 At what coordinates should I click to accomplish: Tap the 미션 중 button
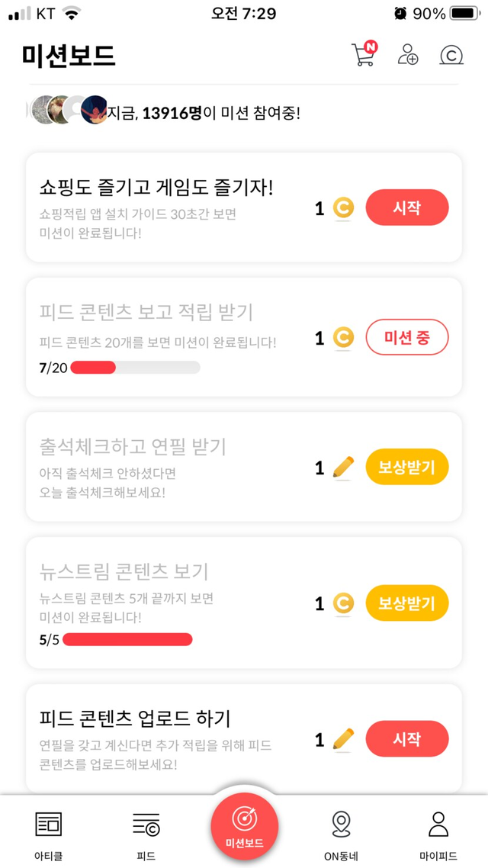[407, 337]
